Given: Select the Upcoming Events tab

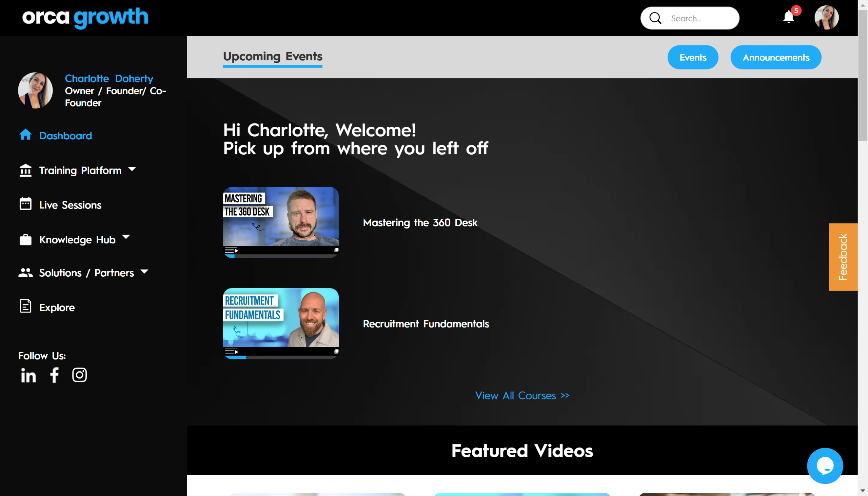Looking at the screenshot, I should [x=273, y=56].
